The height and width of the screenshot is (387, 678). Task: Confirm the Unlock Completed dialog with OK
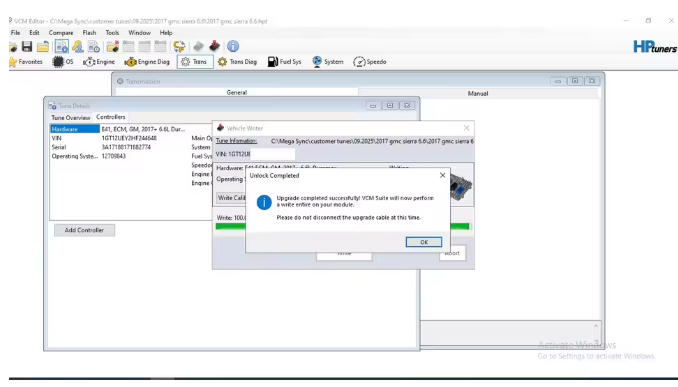pyautogui.click(x=424, y=242)
